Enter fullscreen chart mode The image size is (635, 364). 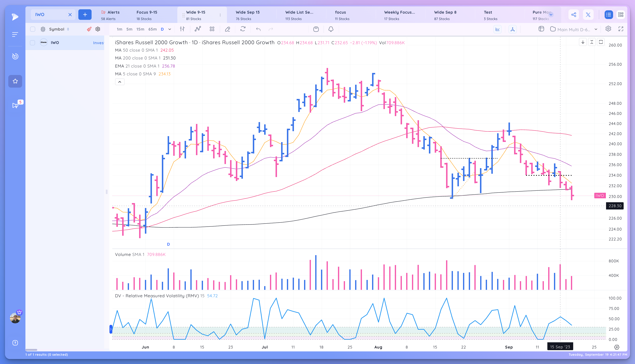[x=621, y=29]
